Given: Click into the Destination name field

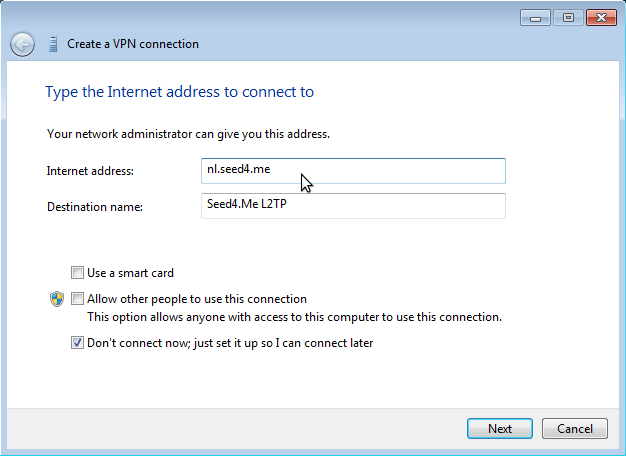Looking at the screenshot, I should tap(353, 205).
